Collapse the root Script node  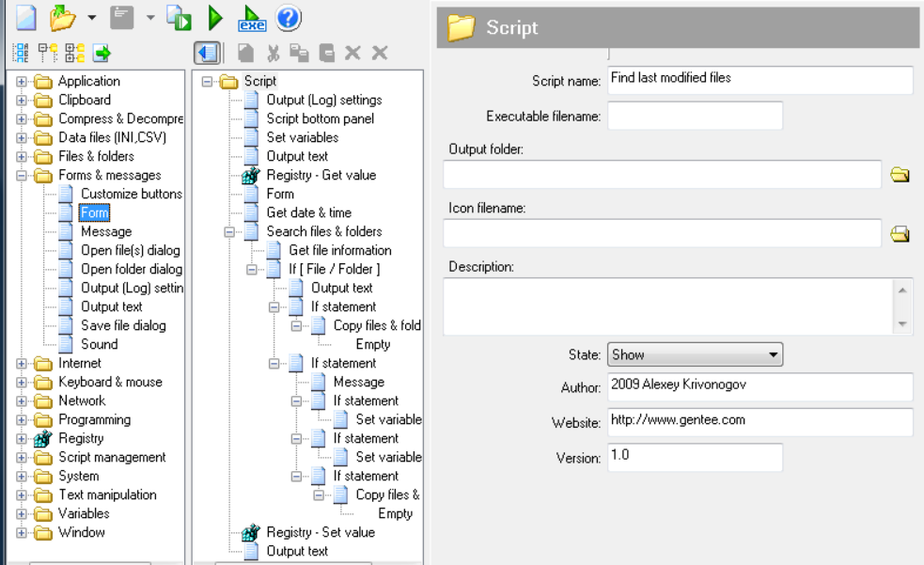point(207,81)
